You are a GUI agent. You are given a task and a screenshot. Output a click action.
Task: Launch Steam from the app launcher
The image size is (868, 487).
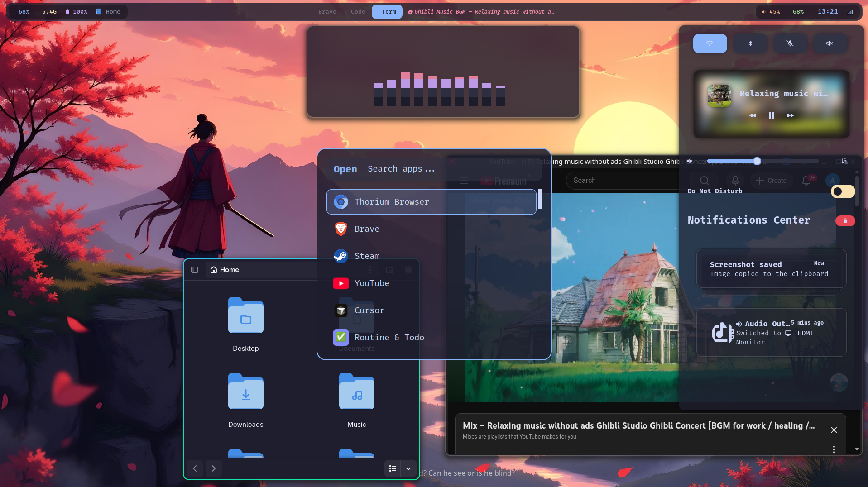[431, 256]
